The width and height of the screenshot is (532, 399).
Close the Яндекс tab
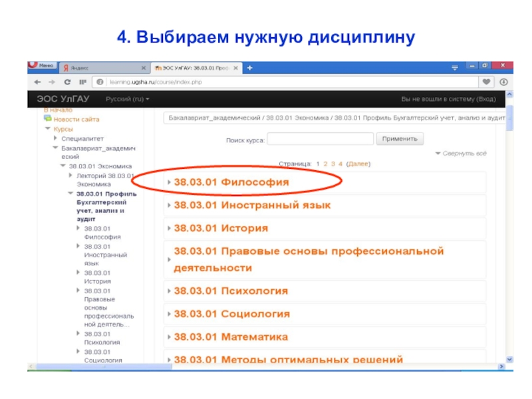click(x=144, y=68)
